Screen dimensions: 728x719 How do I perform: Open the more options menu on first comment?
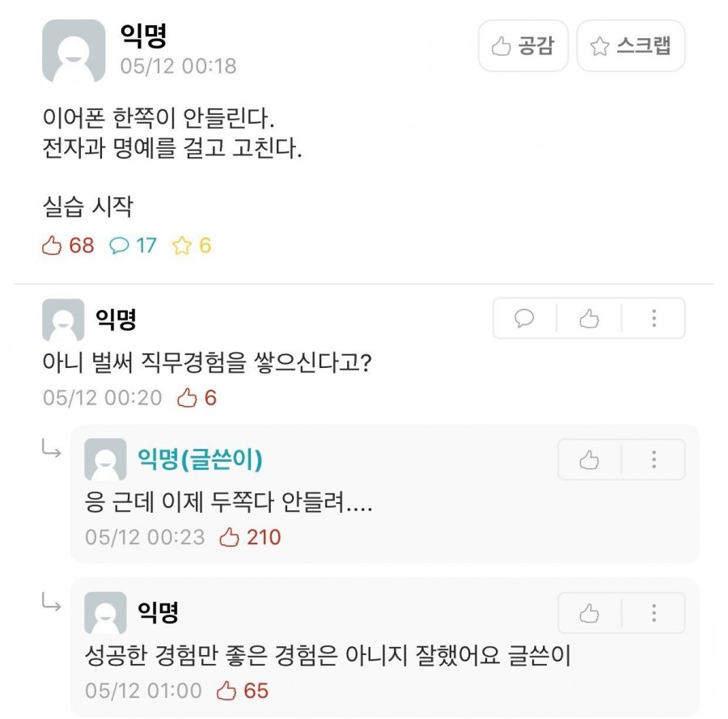[653, 319]
